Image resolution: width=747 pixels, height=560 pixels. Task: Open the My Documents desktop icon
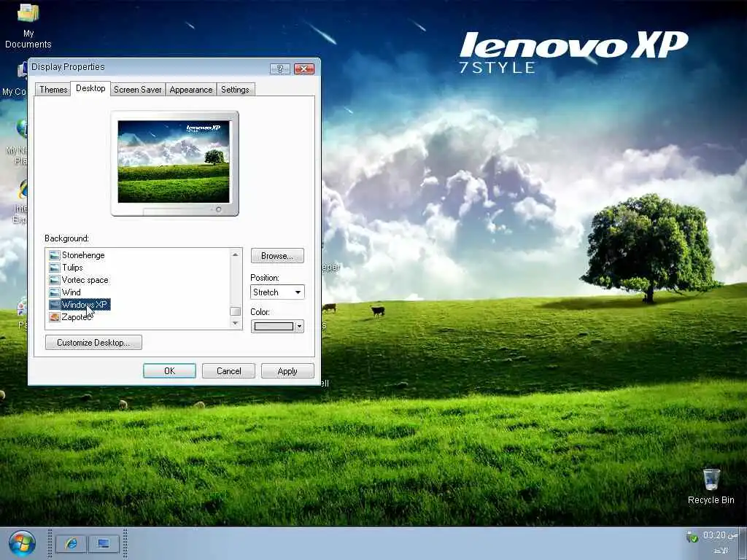pyautogui.click(x=28, y=25)
